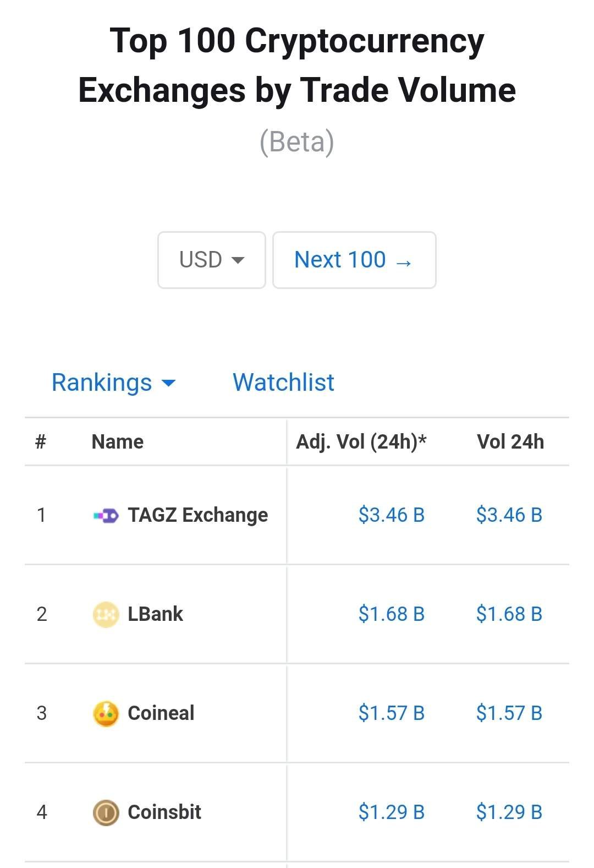Open the LBank exchange link
Viewport: 594px width, 868px height.
pos(155,614)
